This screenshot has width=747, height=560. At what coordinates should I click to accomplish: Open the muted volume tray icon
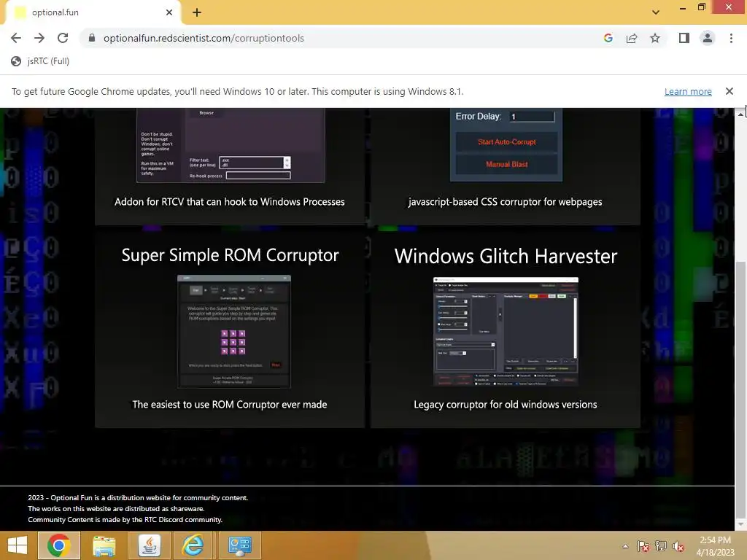click(678, 546)
